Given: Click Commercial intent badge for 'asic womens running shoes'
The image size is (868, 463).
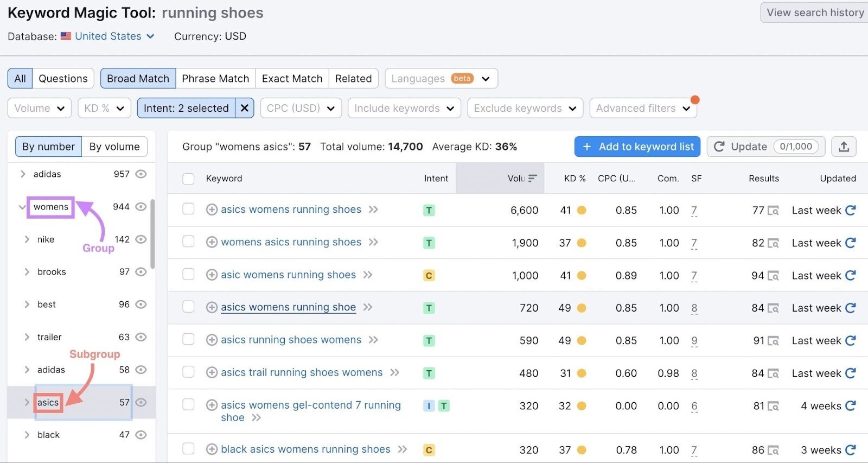Looking at the screenshot, I should 429,276.
